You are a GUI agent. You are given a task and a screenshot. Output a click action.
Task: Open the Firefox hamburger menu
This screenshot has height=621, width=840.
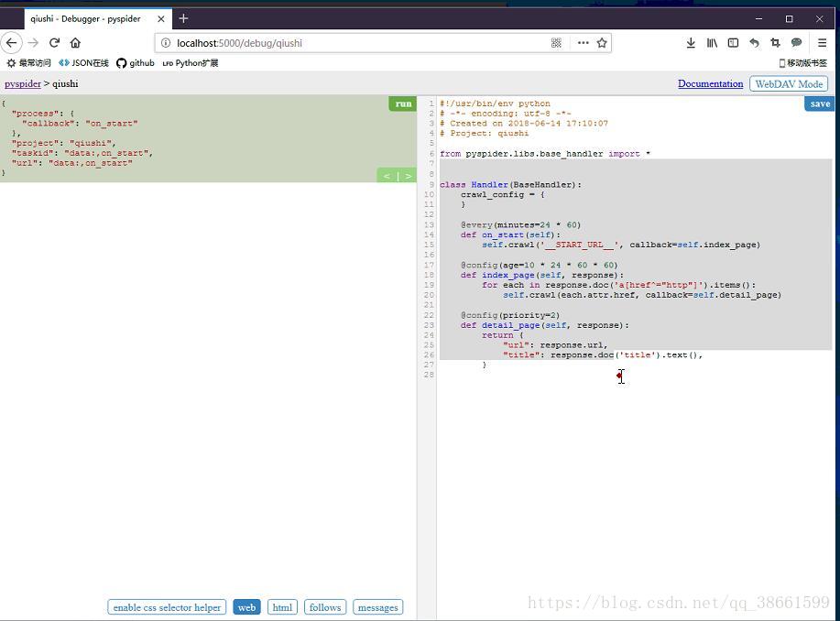tap(822, 43)
